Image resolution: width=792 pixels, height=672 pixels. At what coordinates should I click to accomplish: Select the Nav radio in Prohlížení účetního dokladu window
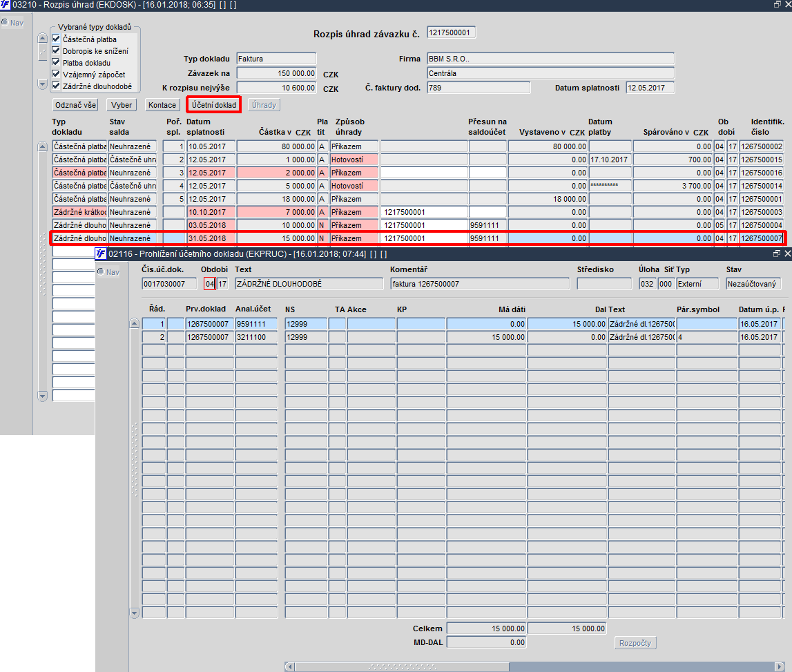[101, 272]
